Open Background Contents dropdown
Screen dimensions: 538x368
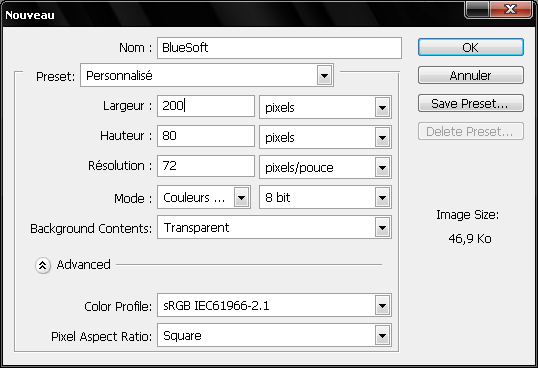pyautogui.click(x=274, y=227)
